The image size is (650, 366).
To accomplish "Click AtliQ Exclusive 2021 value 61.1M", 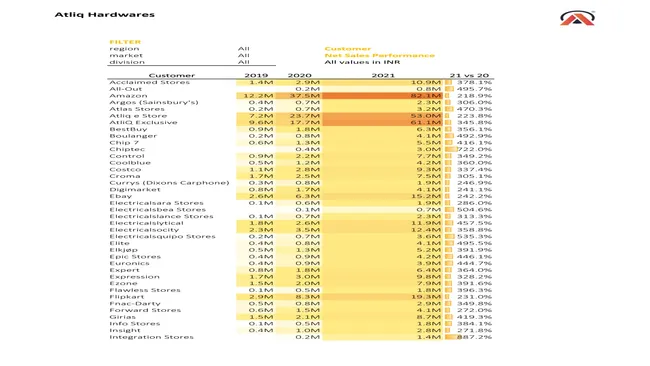I will [x=426, y=123].
